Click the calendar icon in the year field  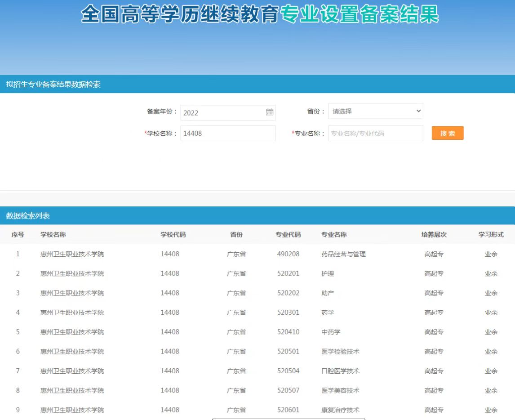pos(270,112)
